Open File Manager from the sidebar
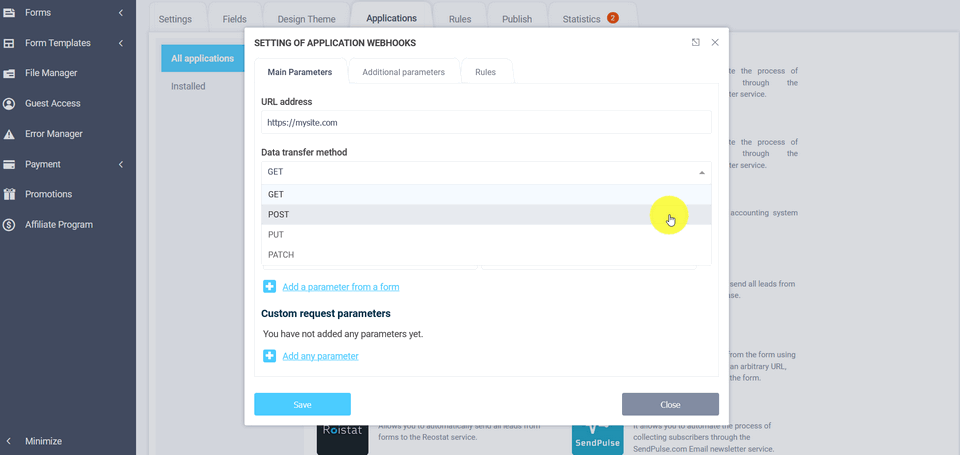 click(51, 73)
